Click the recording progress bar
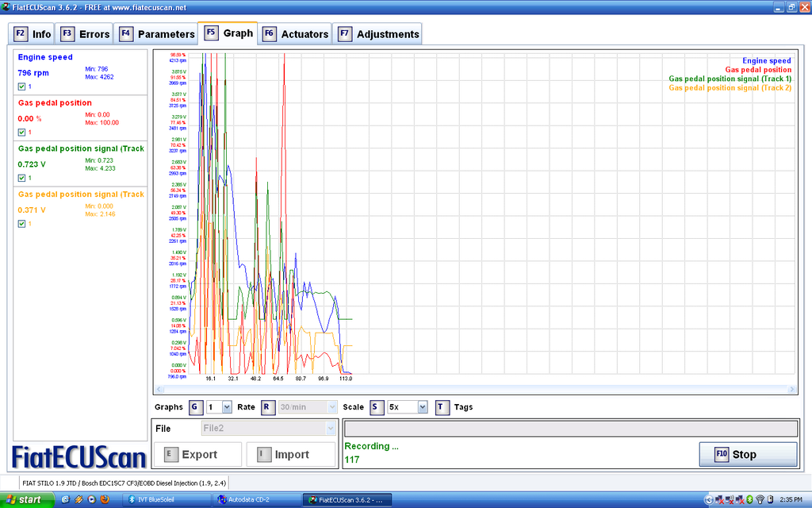The width and height of the screenshot is (812, 508). [x=571, y=429]
